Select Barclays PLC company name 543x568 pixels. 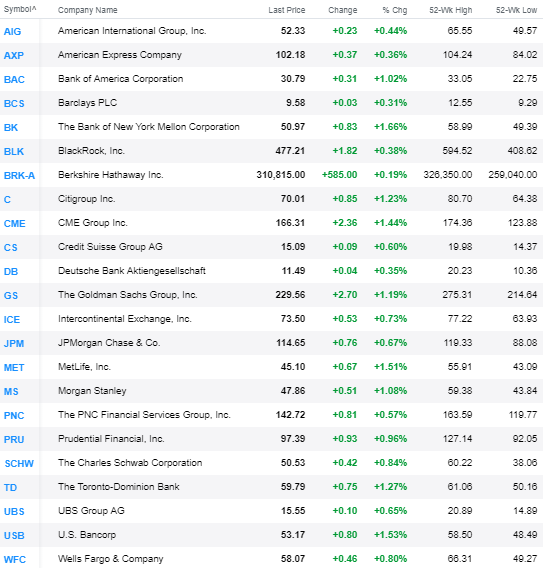[87, 103]
